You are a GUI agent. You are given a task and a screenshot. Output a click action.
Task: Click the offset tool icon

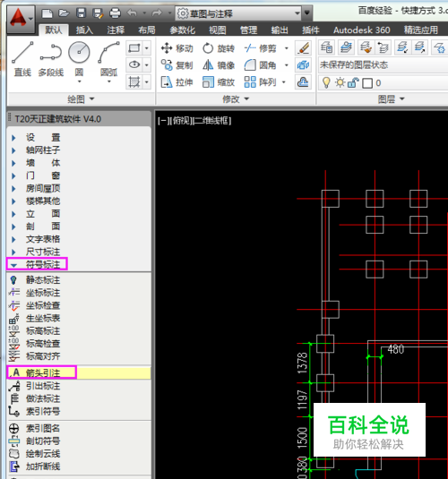coord(304,81)
